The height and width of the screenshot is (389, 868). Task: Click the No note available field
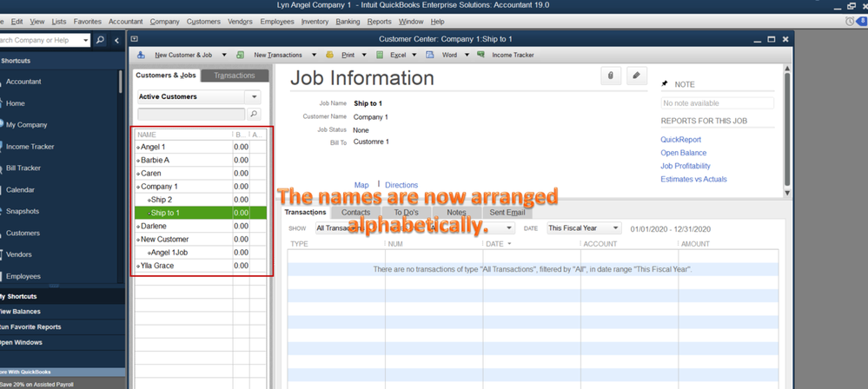point(718,103)
